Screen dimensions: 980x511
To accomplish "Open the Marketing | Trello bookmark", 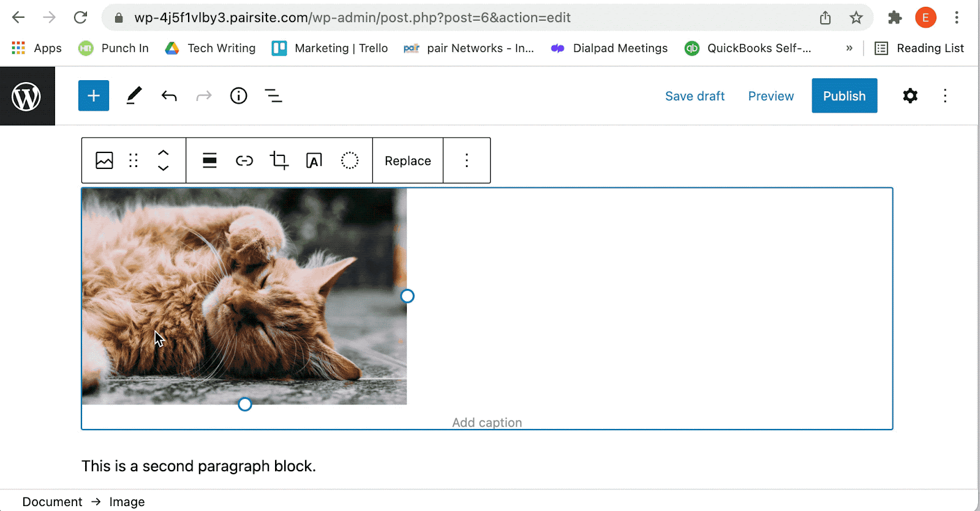I will [330, 48].
